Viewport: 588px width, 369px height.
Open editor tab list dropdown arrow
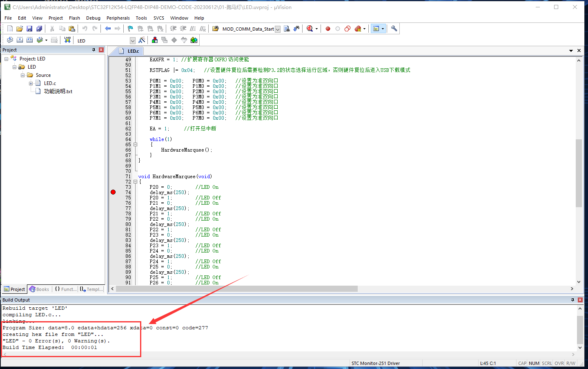coord(571,51)
